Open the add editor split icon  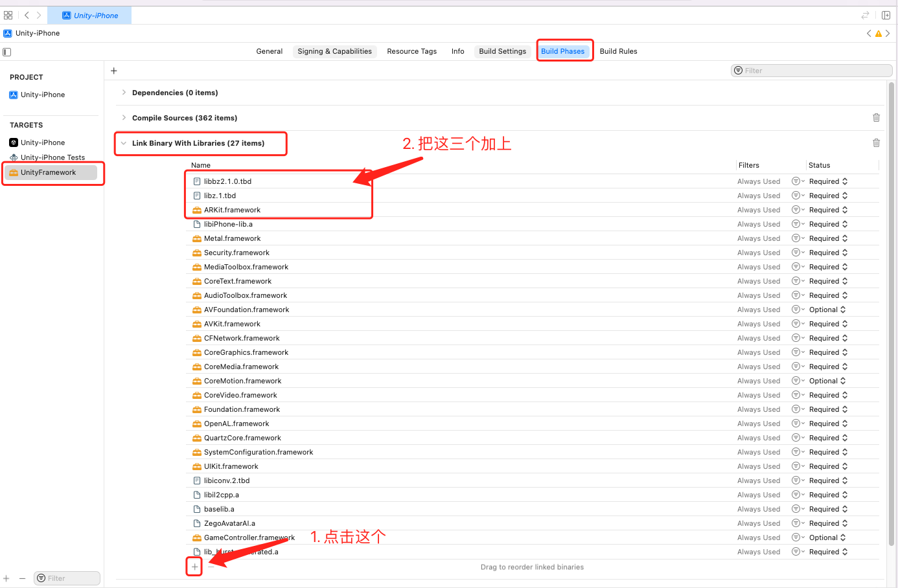(x=886, y=15)
